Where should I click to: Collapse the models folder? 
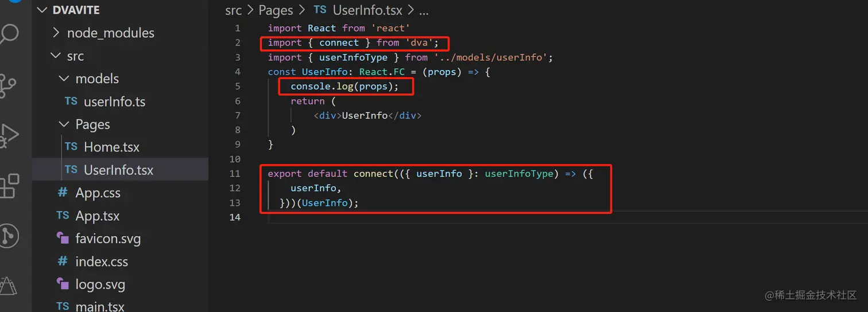coord(64,79)
